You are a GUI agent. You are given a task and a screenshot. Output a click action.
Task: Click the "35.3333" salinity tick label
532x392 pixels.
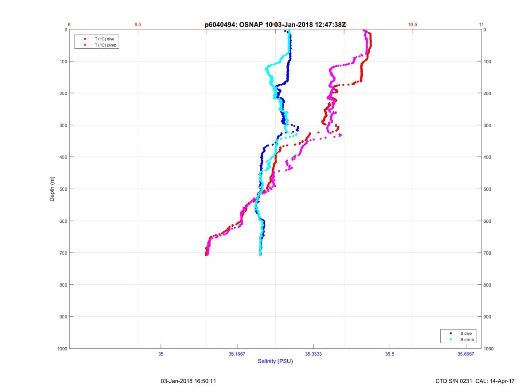tap(313, 353)
